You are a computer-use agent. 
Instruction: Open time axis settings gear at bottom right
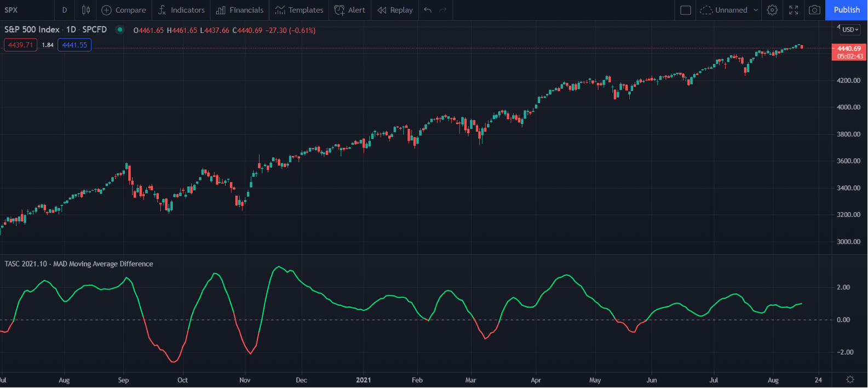pos(850,380)
